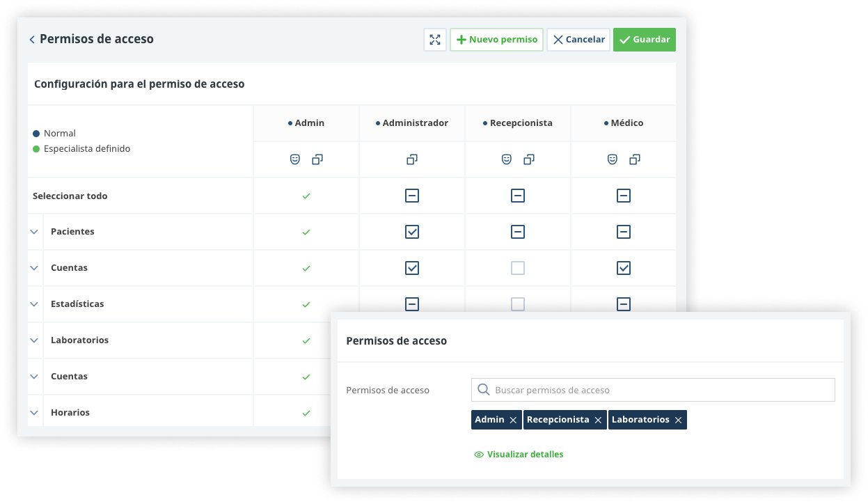Click the face icon under Médico column
Screen dimensions: 868x504
pos(613,159)
